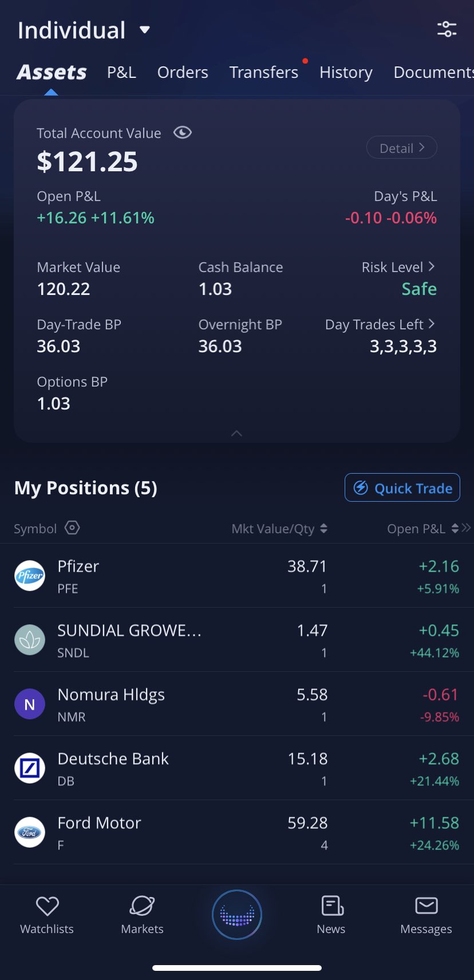The width and height of the screenshot is (474, 980).
Task: Collapse the account summary card
Action: tap(236, 434)
